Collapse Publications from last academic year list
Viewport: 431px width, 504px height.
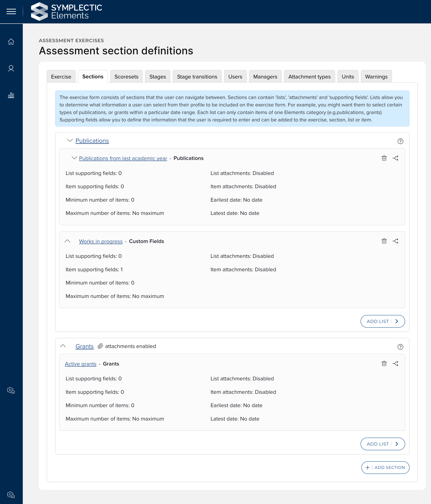(74, 158)
